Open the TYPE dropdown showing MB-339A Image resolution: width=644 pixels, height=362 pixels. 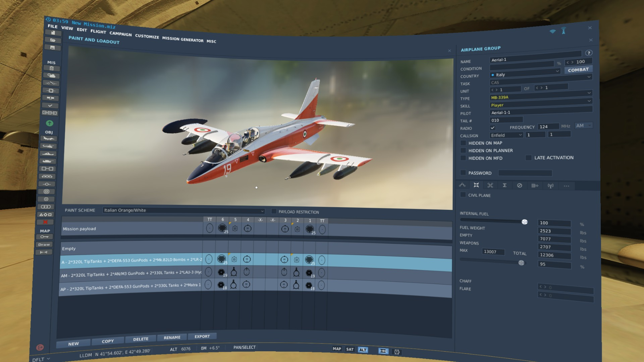tap(541, 96)
